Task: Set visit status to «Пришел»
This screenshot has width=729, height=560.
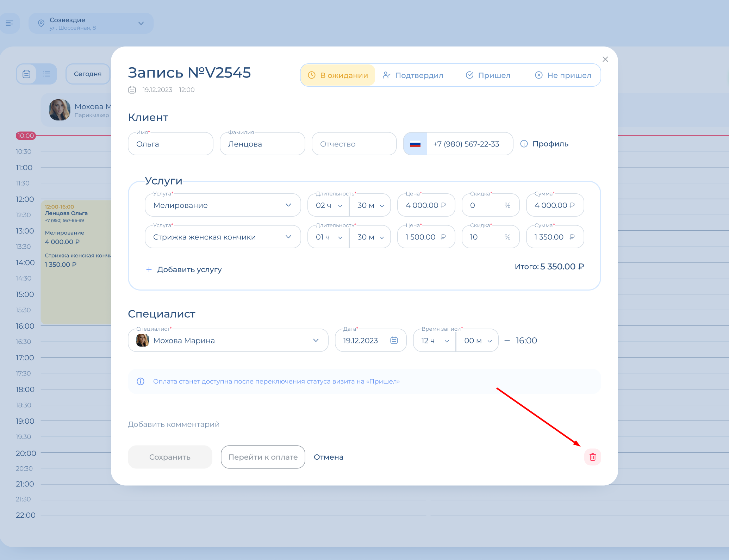Action: click(x=488, y=75)
